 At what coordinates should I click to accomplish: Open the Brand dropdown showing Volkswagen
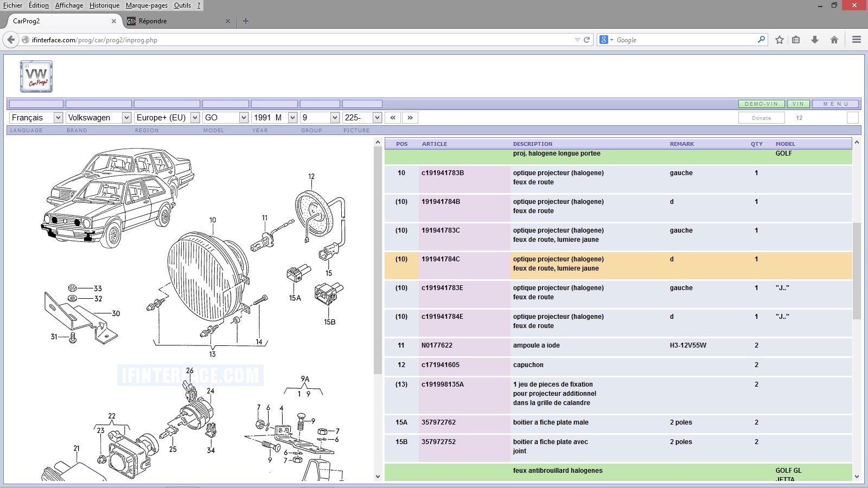[99, 118]
